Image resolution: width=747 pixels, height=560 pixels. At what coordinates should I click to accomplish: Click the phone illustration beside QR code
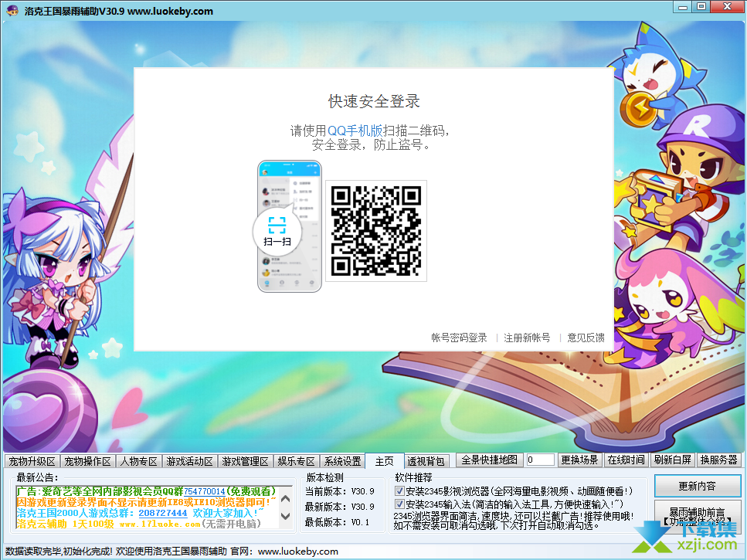coord(290,226)
